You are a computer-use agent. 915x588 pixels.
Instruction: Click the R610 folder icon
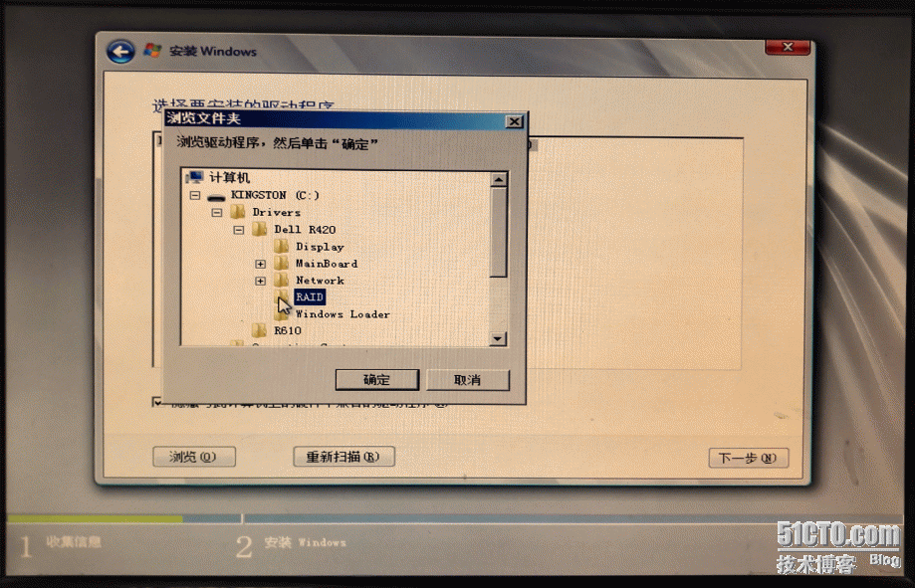pos(259,330)
